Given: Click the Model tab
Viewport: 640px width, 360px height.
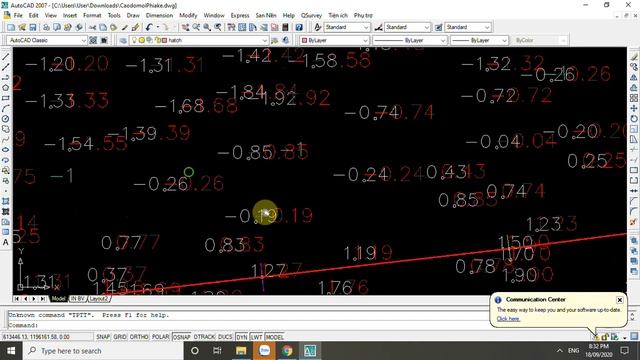Looking at the screenshot, I should (x=58, y=299).
